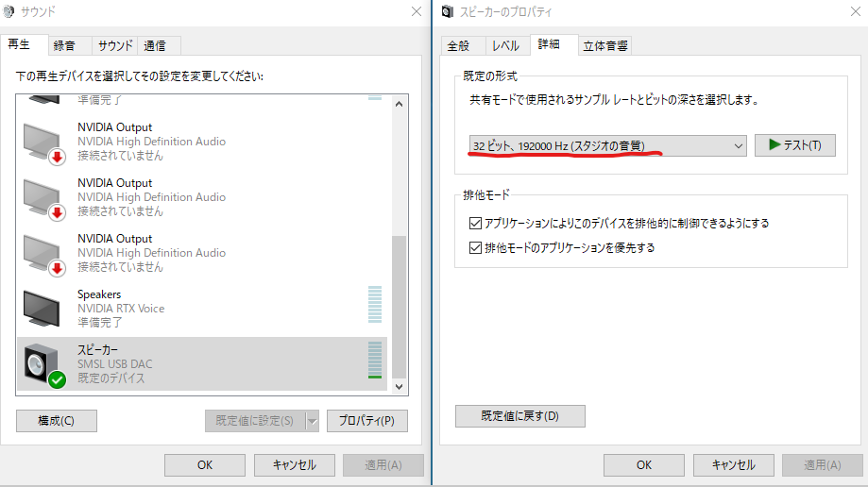
Task: Click 既定値に戻す(D) button
Action: pyautogui.click(x=519, y=416)
